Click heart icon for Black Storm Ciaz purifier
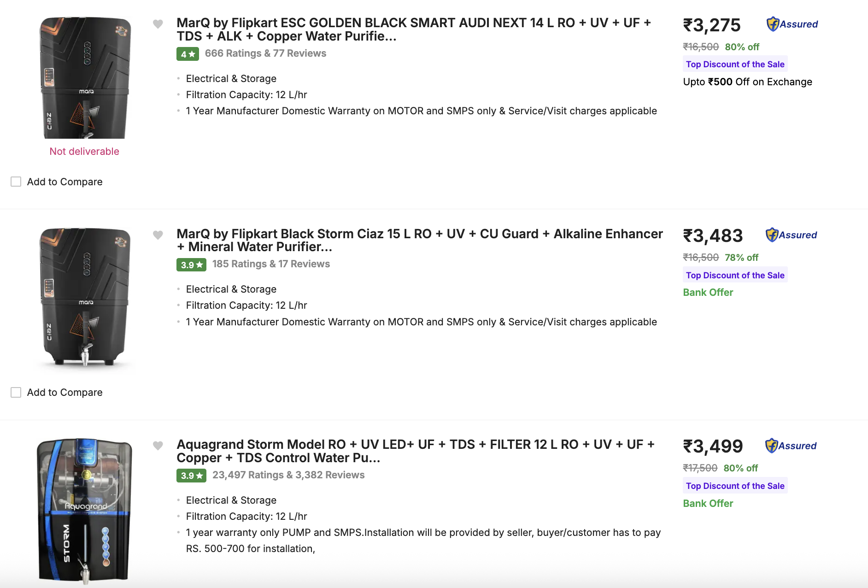868x588 pixels. [x=158, y=235]
